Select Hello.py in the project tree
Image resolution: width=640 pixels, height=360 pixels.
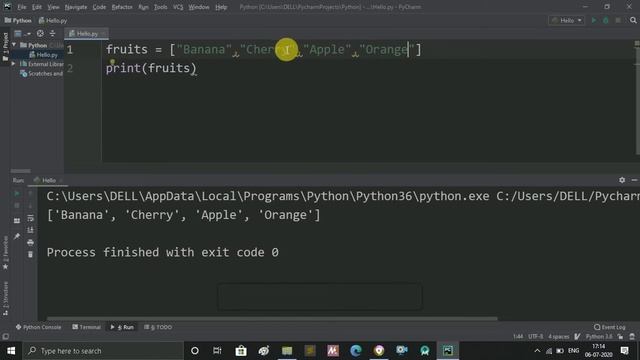click(44, 55)
